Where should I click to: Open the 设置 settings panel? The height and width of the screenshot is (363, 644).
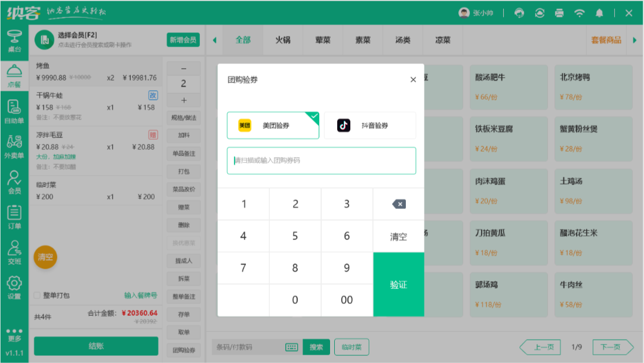(13, 287)
